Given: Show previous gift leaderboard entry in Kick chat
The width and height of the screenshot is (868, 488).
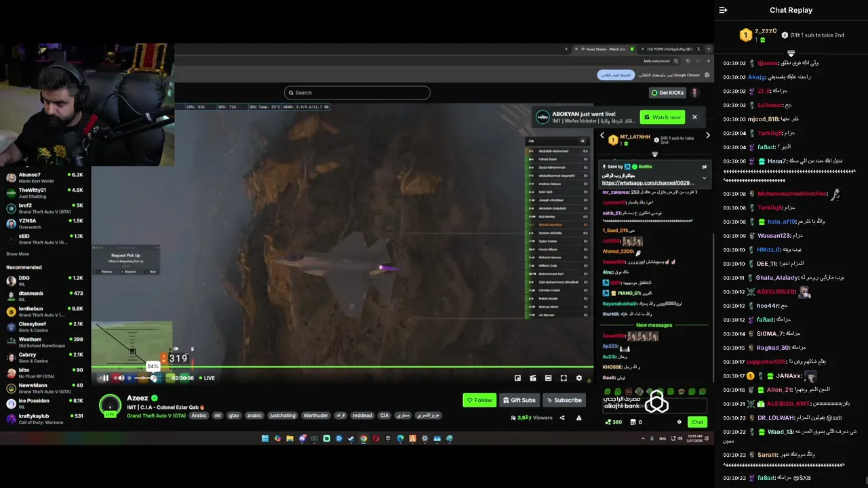Looking at the screenshot, I should 601,136.
